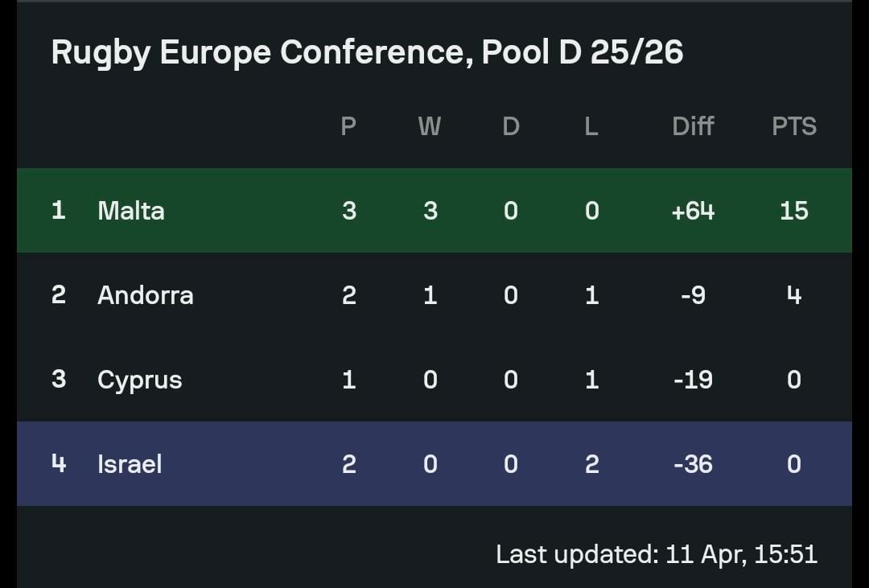Click the PTS column header
869x588 pixels.
[x=793, y=126]
